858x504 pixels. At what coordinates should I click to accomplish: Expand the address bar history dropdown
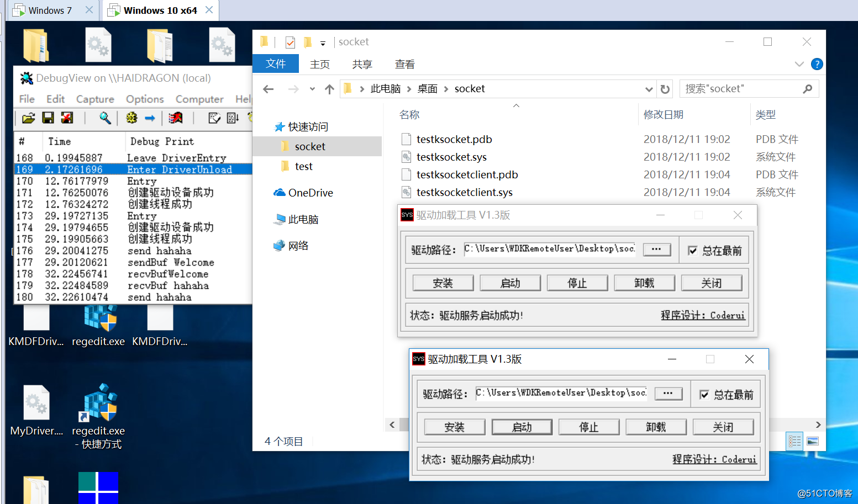click(x=649, y=89)
